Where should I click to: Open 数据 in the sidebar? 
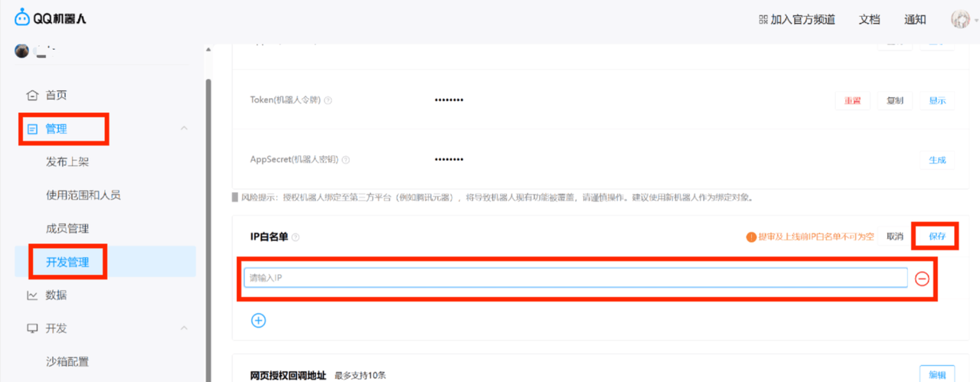56,295
